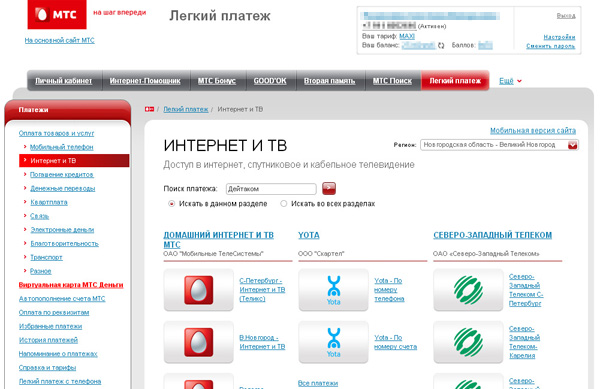The width and height of the screenshot is (600, 389).
Task: Click the Легкий платеж breadcrumb link
Action: [186, 109]
